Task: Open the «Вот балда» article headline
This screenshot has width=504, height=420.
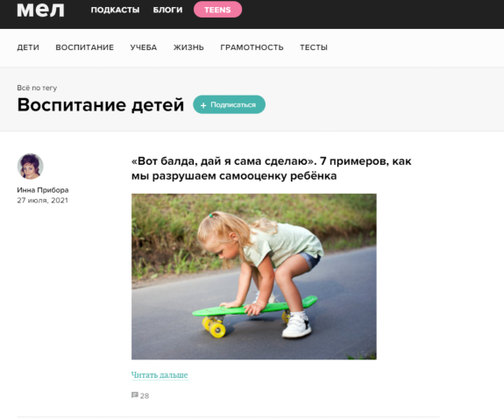Action: pyautogui.click(x=272, y=168)
